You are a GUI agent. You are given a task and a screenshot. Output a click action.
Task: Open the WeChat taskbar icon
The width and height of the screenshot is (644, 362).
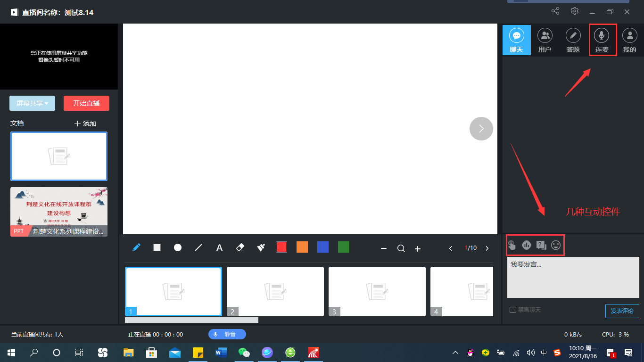pyautogui.click(x=244, y=352)
